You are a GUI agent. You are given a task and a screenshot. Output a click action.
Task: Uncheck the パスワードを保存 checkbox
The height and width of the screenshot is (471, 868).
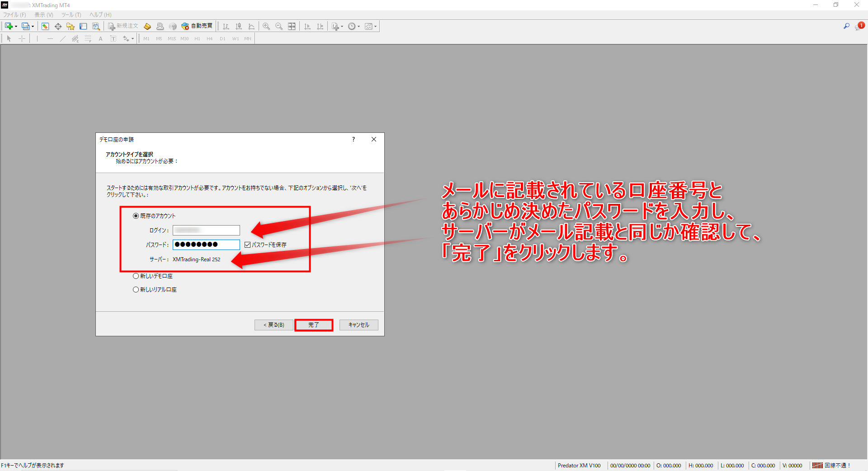point(247,245)
